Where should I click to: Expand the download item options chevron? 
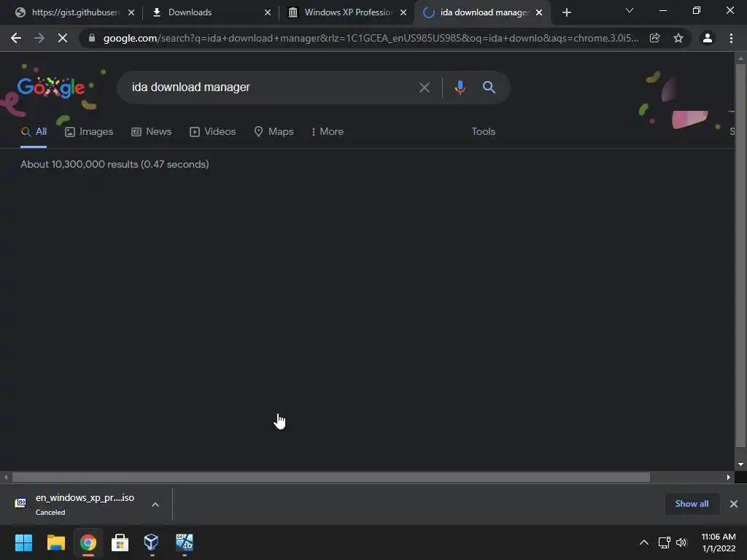click(x=155, y=505)
